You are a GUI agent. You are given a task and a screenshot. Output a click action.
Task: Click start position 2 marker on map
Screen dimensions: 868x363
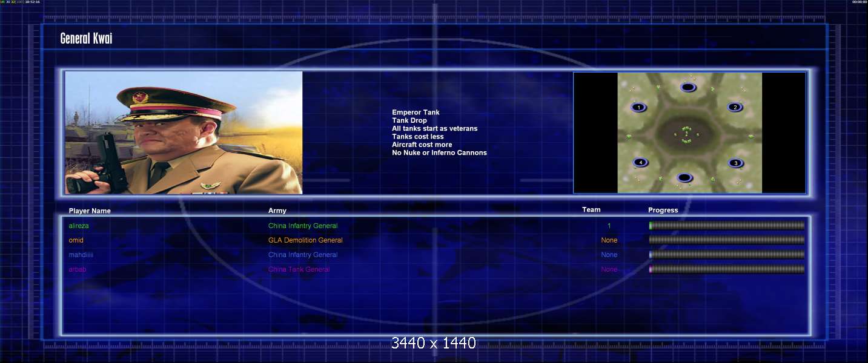(x=735, y=107)
